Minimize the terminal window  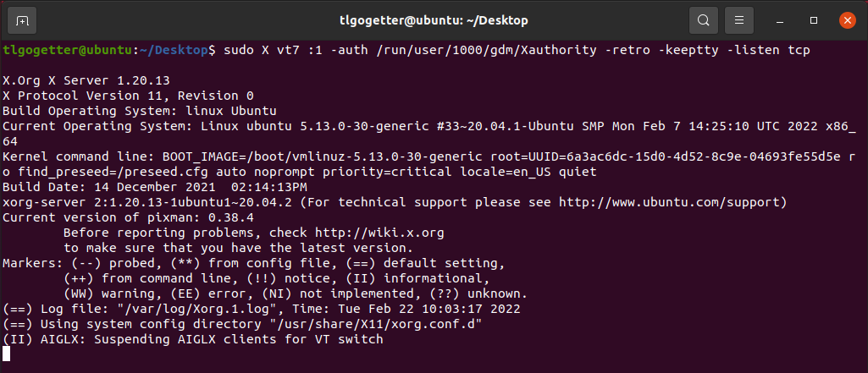pyautogui.click(x=780, y=20)
